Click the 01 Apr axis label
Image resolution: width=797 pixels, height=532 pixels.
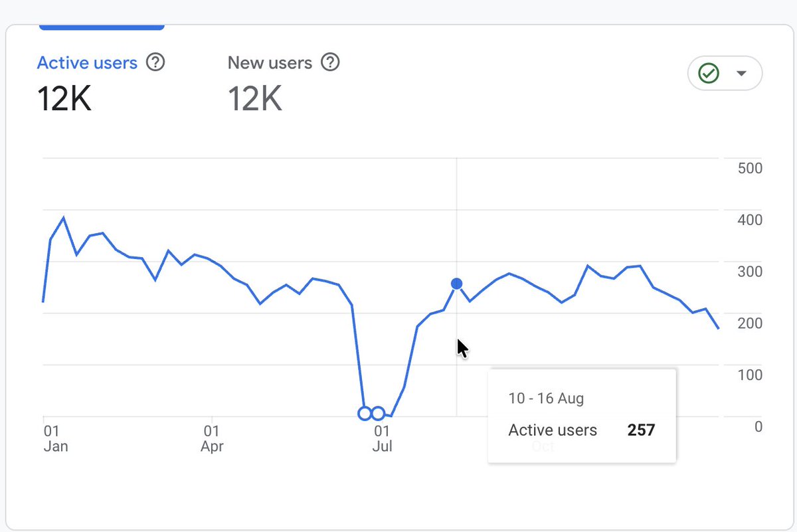[213, 438]
